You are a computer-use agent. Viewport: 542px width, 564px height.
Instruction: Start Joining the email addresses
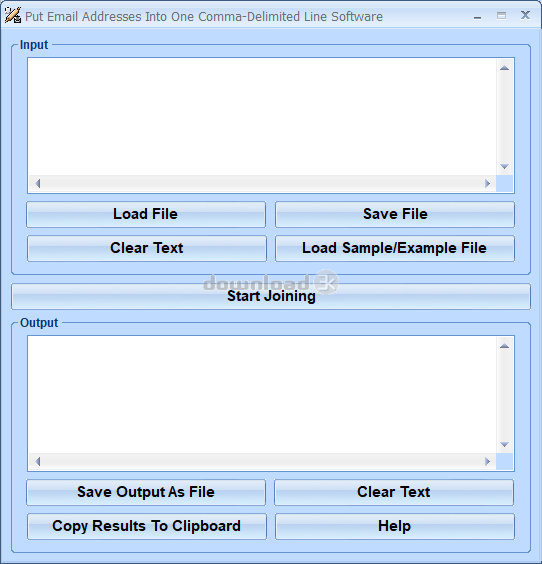tap(271, 296)
